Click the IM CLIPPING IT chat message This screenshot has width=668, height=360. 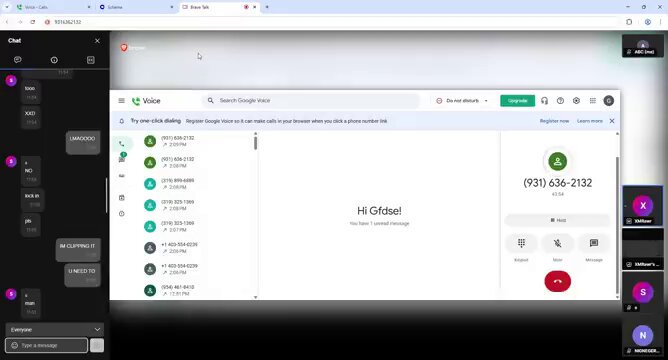[78, 250]
